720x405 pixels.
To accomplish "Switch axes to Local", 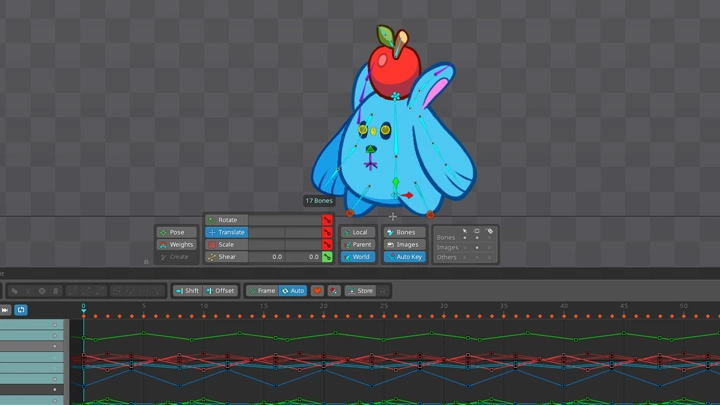I will coord(358,232).
